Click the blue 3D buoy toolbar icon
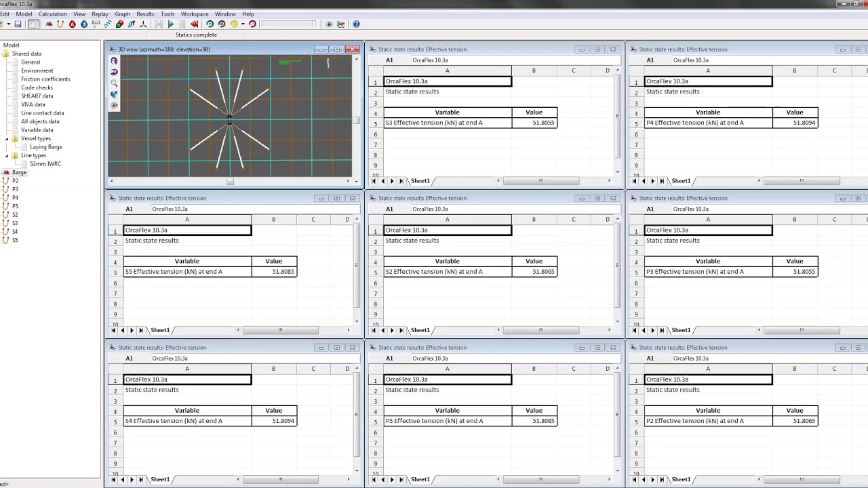 (84, 24)
